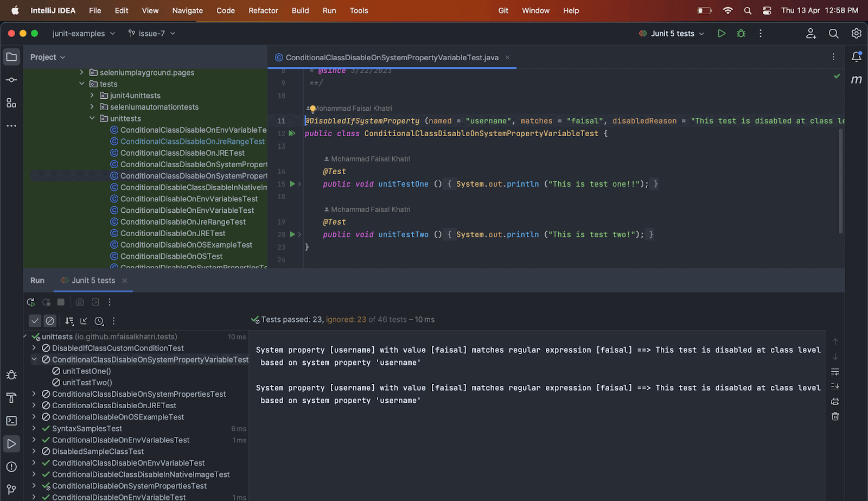868x501 pixels.
Task: Expand the junit4unittests folder
Action: coord(92,96)
